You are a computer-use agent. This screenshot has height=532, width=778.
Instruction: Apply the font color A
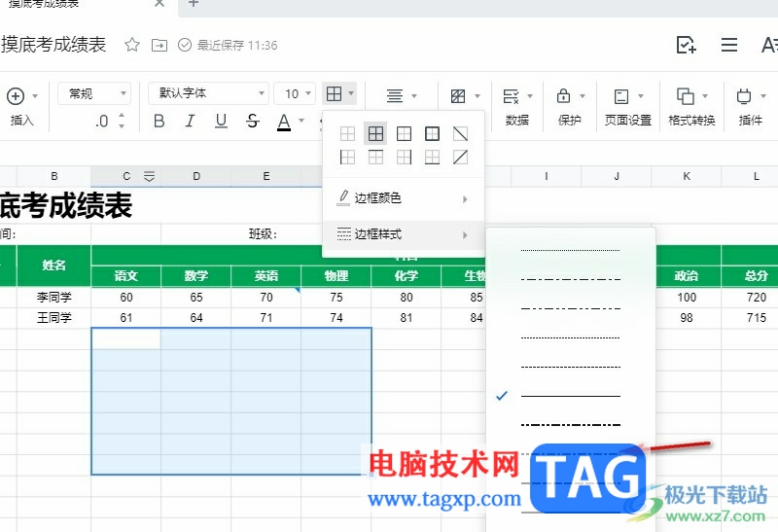(284, 122)
